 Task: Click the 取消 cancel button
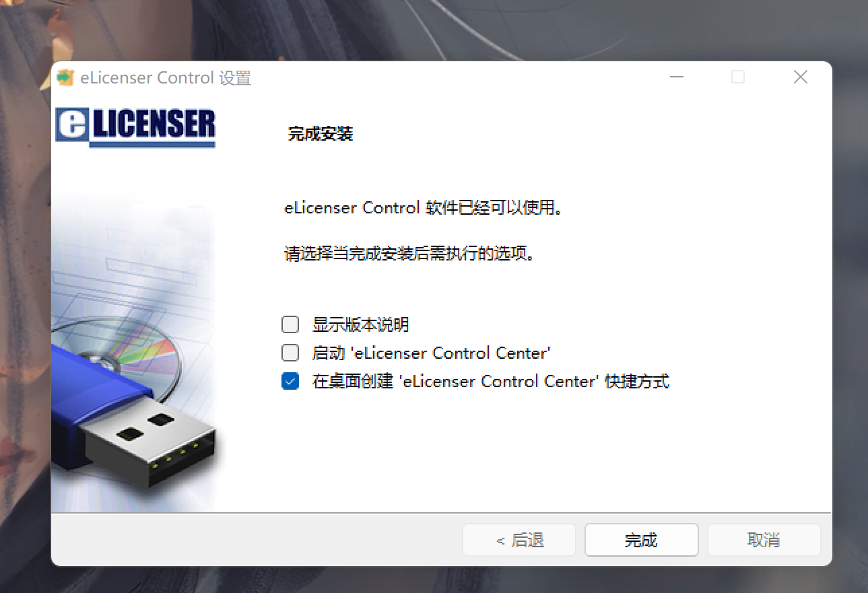click(764, 540)
